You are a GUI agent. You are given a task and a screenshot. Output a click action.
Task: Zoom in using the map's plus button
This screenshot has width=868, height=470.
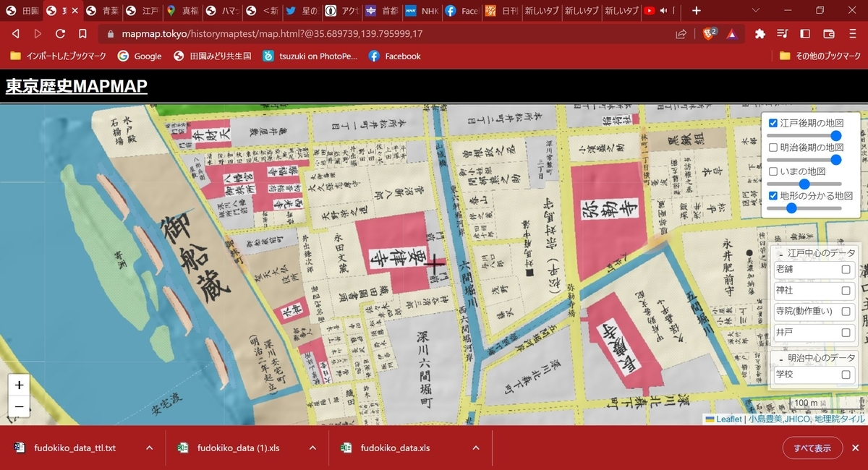pos(18,385)
